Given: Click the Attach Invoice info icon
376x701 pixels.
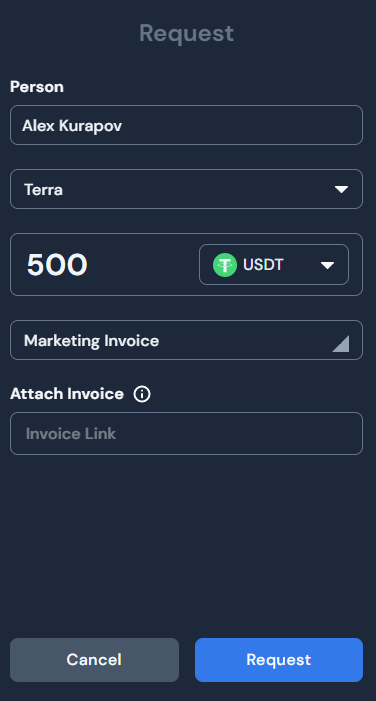Looking at the screenshot, I should pyautogui.click(x=142, y=394).
